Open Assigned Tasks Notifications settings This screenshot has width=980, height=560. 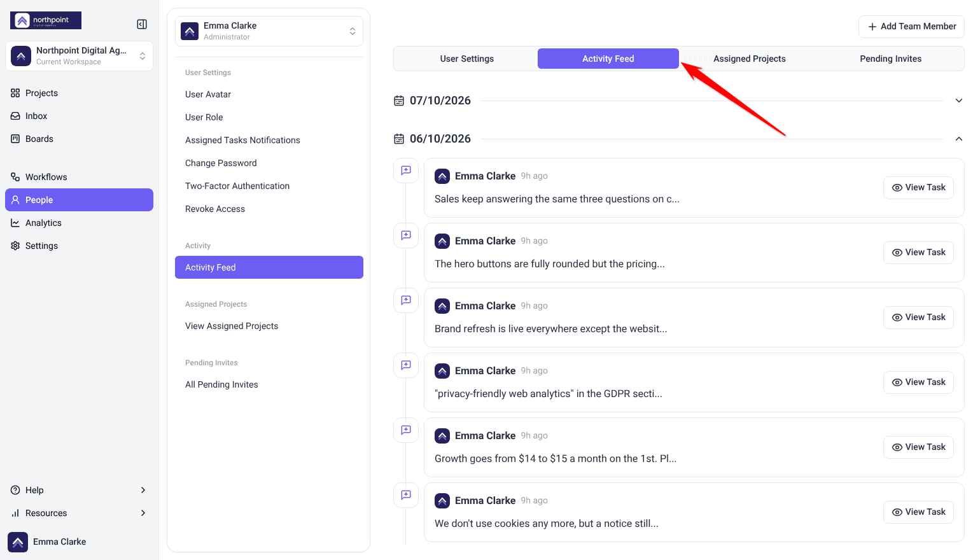[x=269, y=140]
